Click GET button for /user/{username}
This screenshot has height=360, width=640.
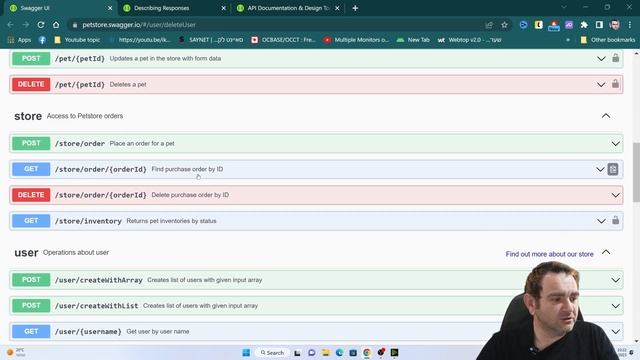31,331
